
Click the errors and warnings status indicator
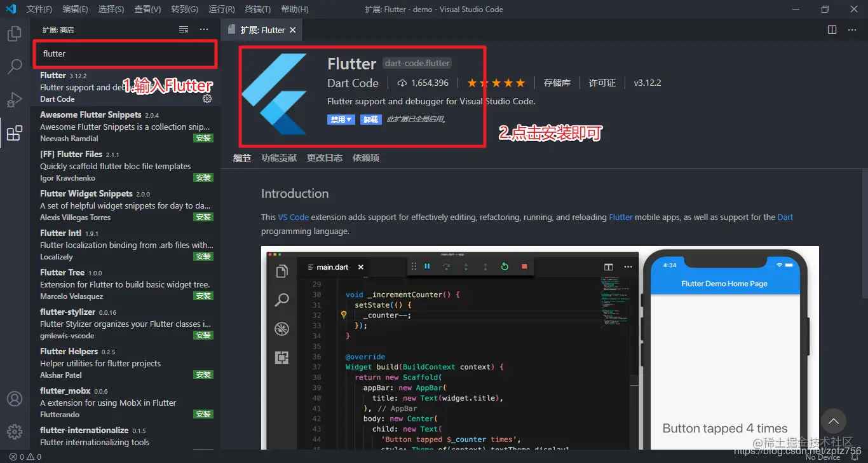point(25,457)
